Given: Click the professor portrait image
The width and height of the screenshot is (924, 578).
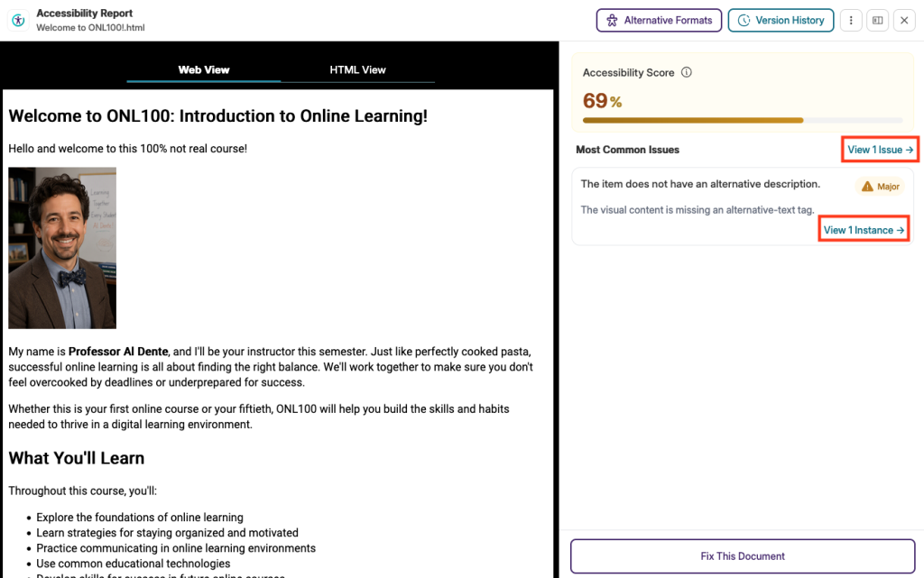Looking at the screenshot, I should tap(62, 248).
